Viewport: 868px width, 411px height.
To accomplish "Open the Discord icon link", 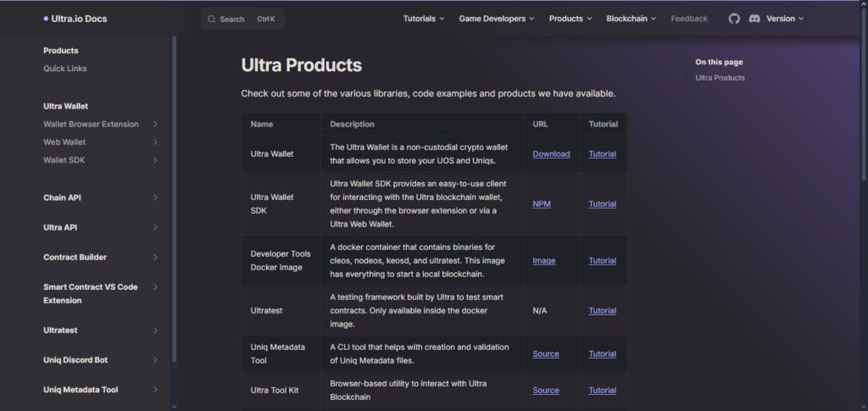I will tap(754, 19).
